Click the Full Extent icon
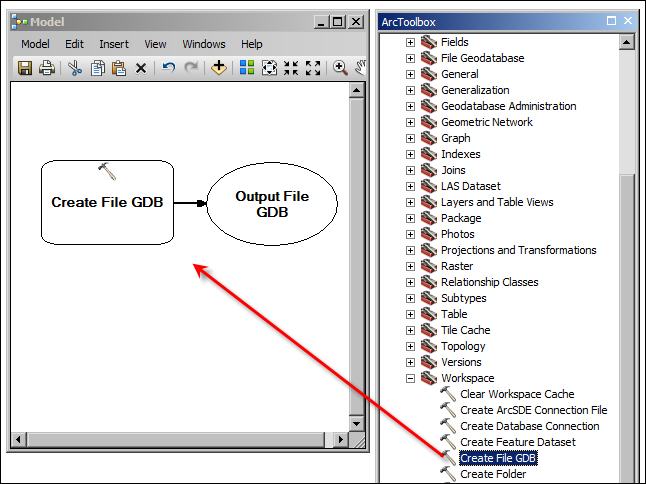 point(269,68)
